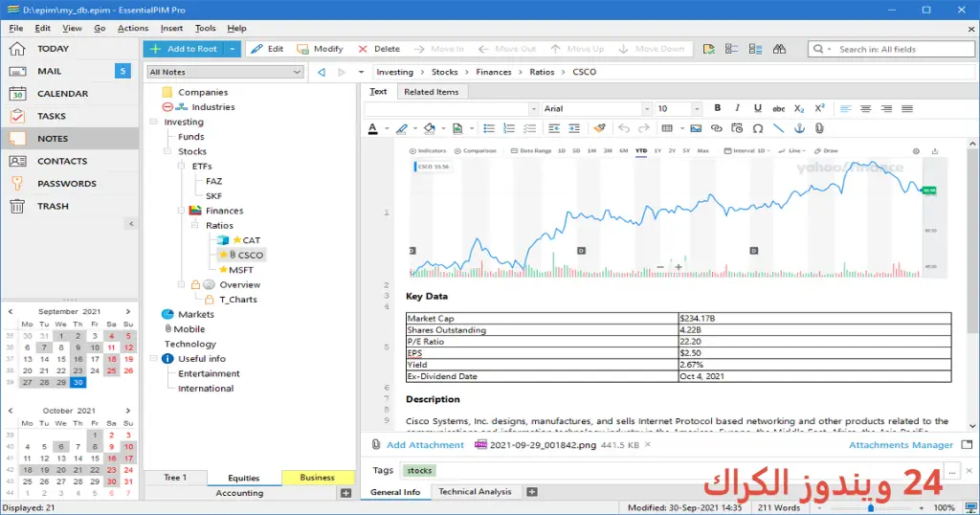The height and width of the screenshot is (515, 980).
Task: Increase the paragraph indent
Action: pyautogui.click(x=574, y=128)
